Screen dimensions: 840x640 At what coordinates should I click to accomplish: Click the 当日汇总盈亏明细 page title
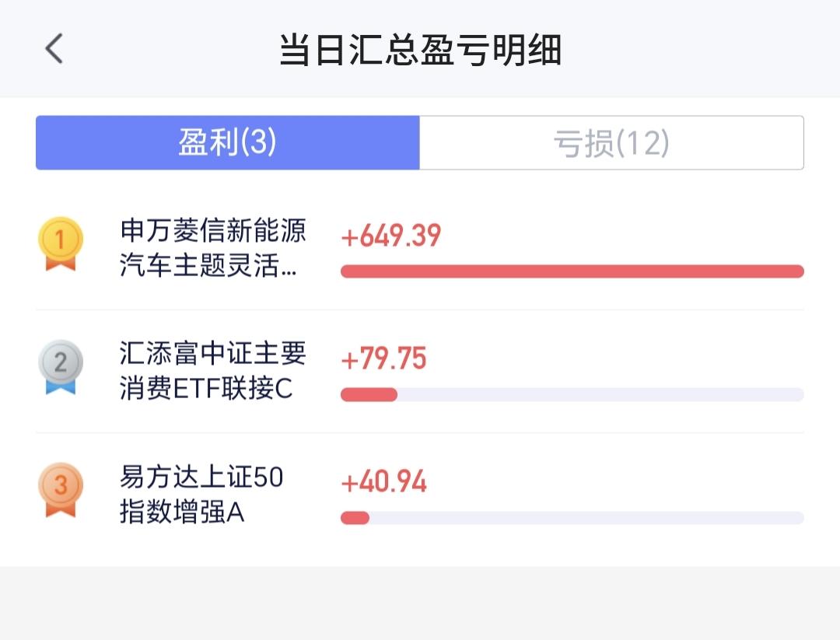[420, 50]
